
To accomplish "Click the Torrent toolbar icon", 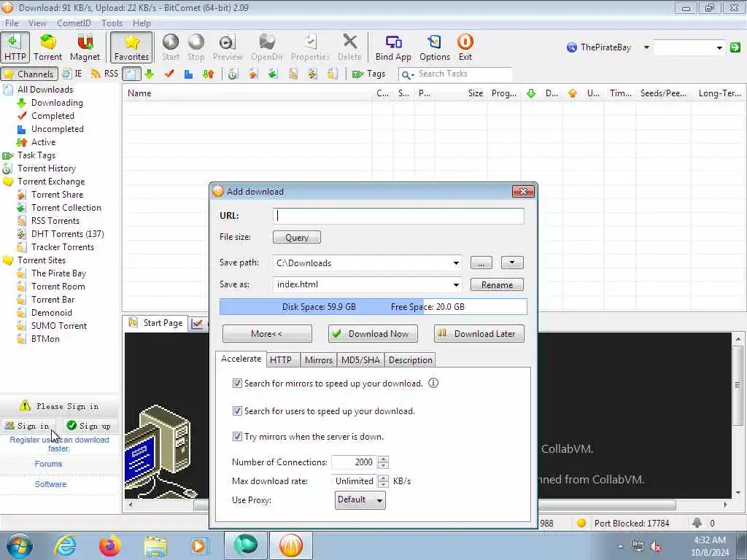I will 47,47.
